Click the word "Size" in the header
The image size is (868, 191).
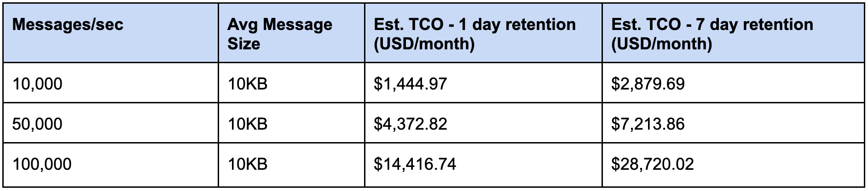click(x=243, y=44)
